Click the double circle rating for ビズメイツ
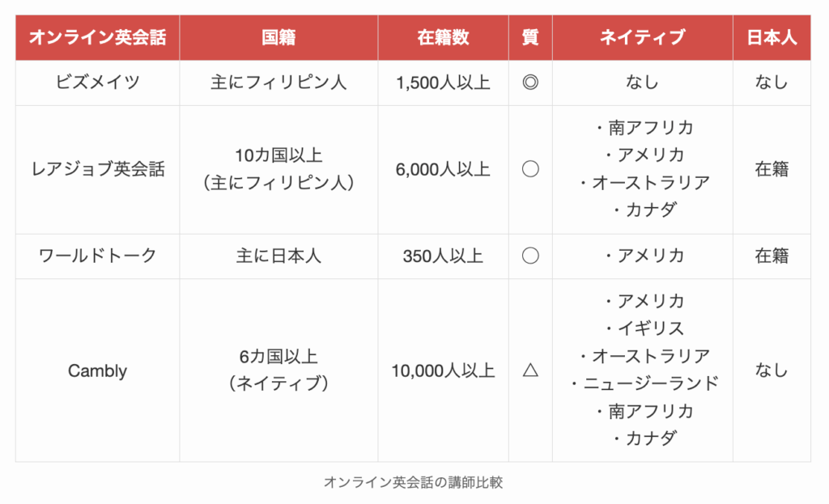This screenshot has height=504, width=829. click(530, 83)
